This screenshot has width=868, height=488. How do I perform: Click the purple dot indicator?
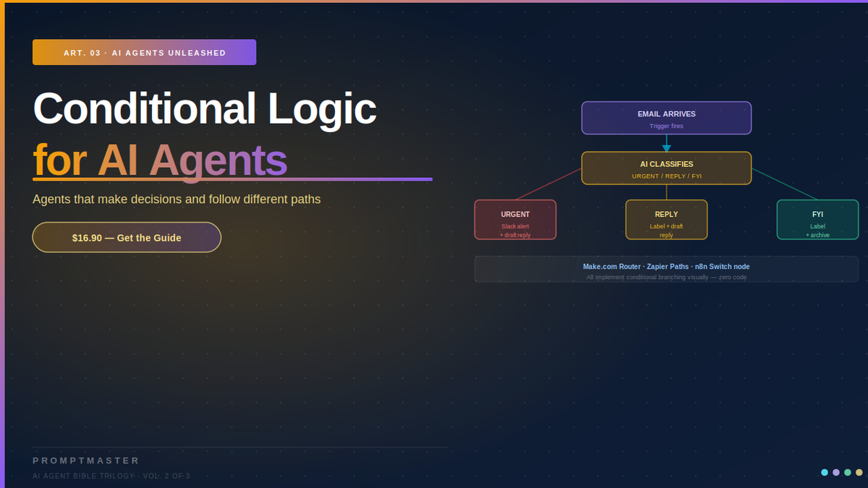[x=836, y=472]
